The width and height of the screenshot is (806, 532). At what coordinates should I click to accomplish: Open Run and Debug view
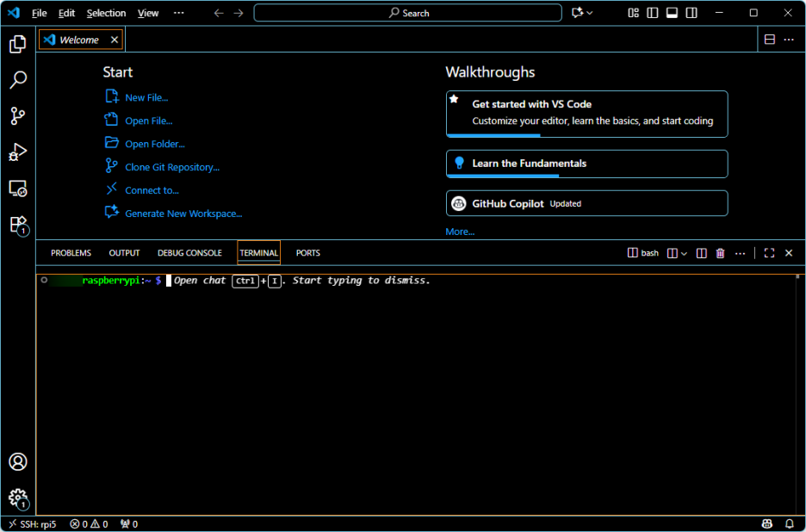point(18,152)
